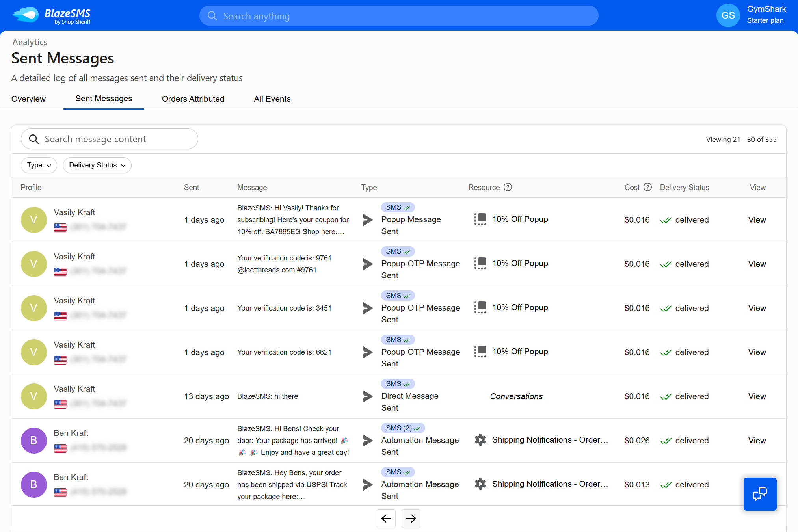Open the Delivery Status filter dropdown

click(97, 165)
